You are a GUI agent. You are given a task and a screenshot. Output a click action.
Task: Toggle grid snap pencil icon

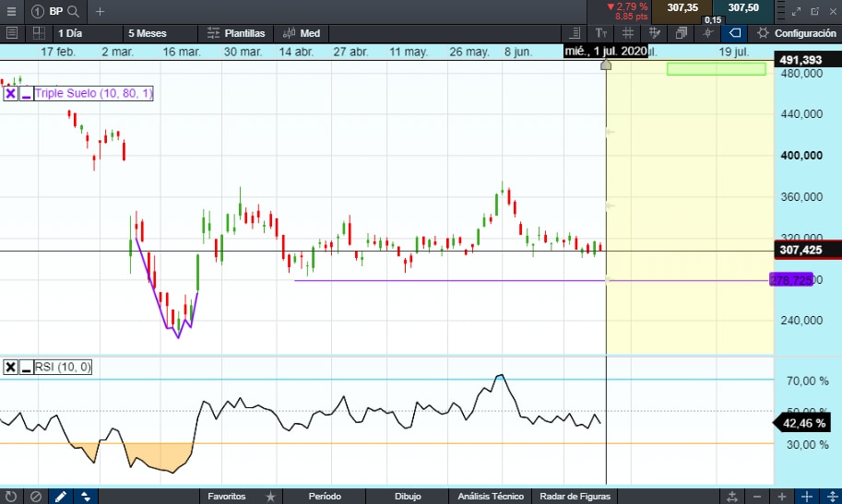(655, 33)
